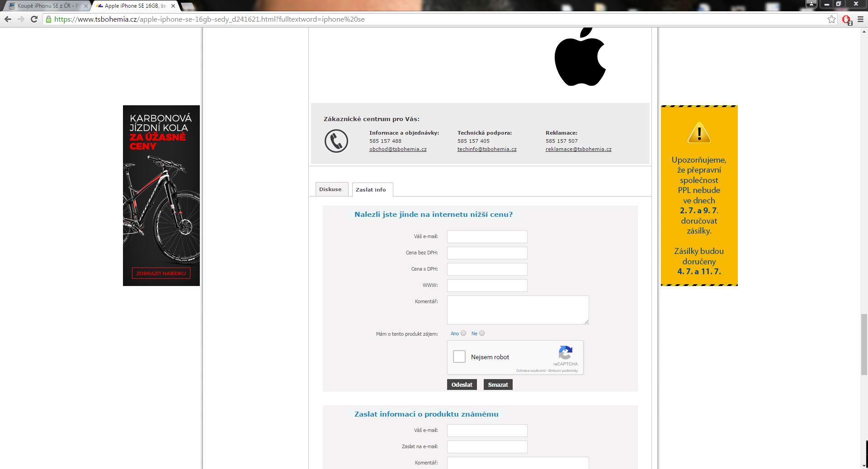Focus the 'Zaslat na e-mail' field
The image size is (868, 469).
(x=487, y=447)
